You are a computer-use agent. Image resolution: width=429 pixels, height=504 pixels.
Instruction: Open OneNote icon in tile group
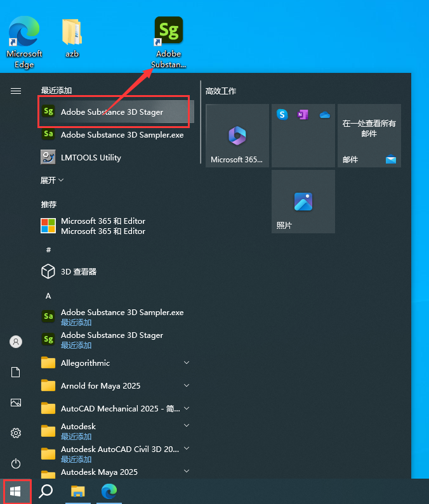click(303, 114)
